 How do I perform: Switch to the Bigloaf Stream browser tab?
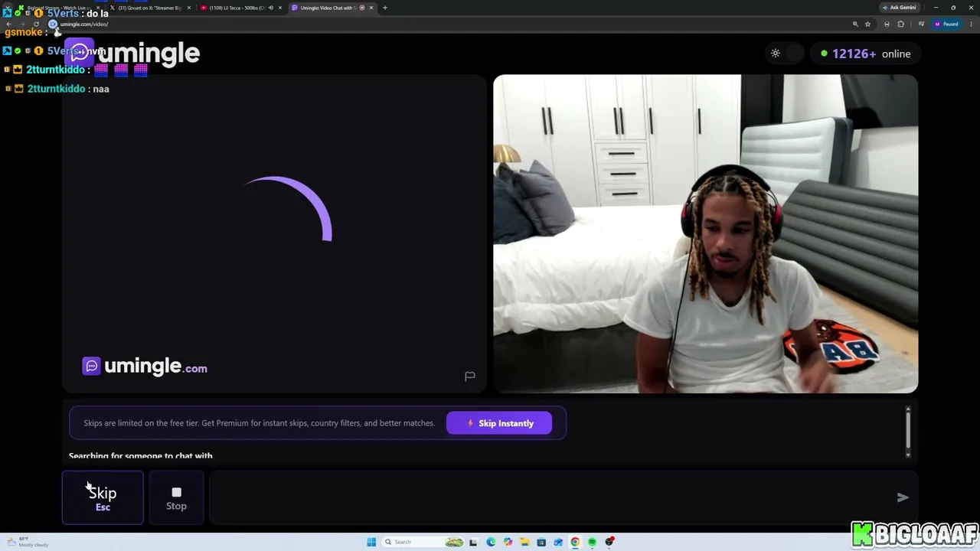click(60, 8)
